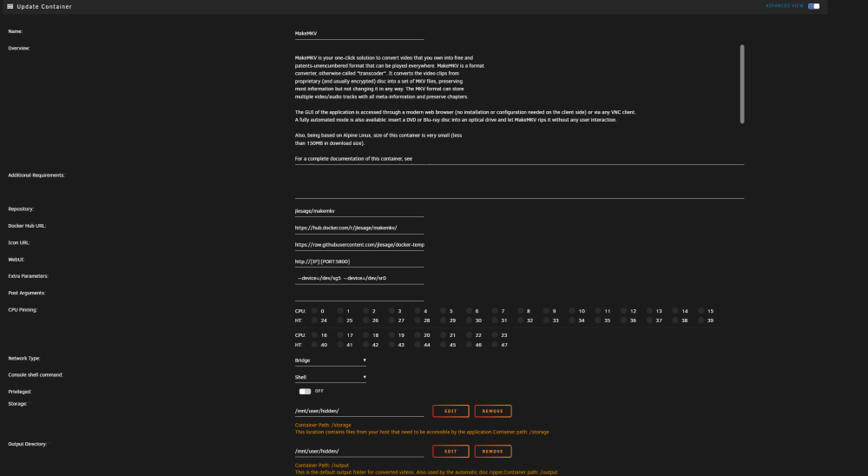
Task: Click the WebUI address field
Action: point(359,261)
